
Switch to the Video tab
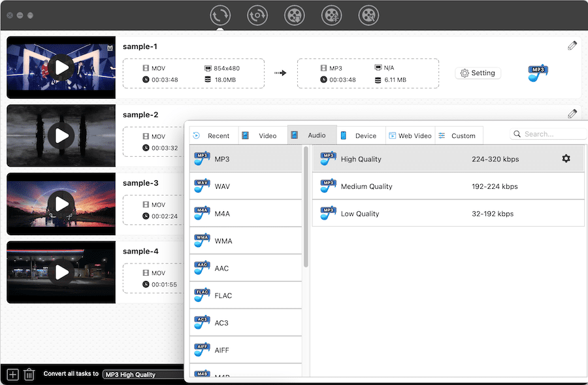[263, 135]
